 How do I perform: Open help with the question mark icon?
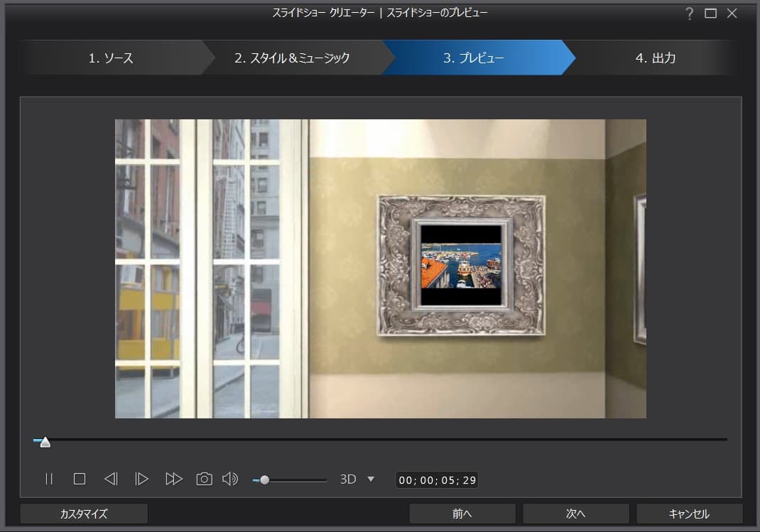[689, 13]
